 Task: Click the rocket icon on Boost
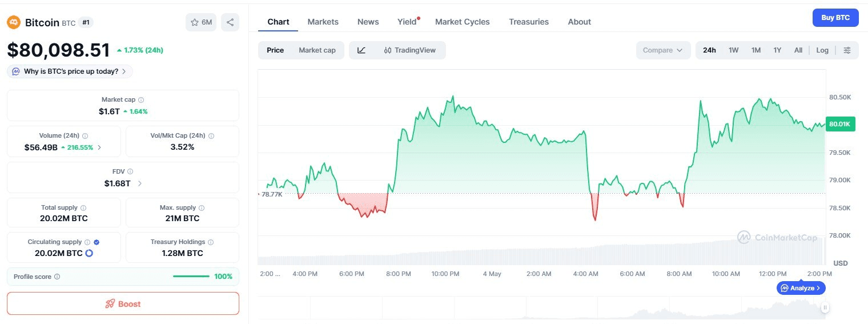[x=110, y=304]
